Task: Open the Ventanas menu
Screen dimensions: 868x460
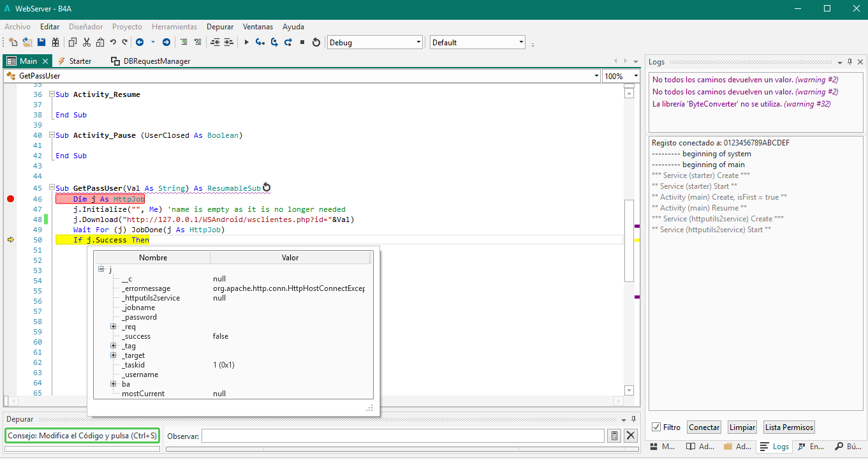Action: click(258, 27)
